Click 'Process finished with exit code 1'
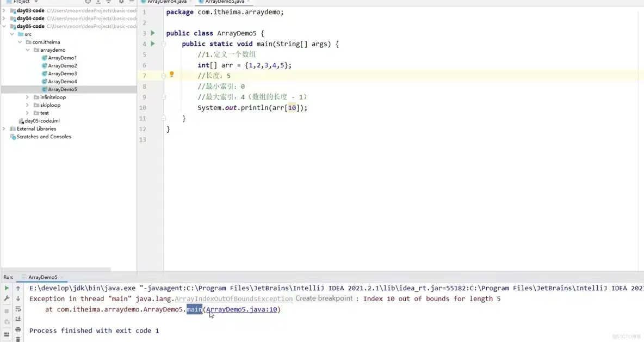Image resolution: width=644 pixels, height=342 pixels. pos(94,331)
